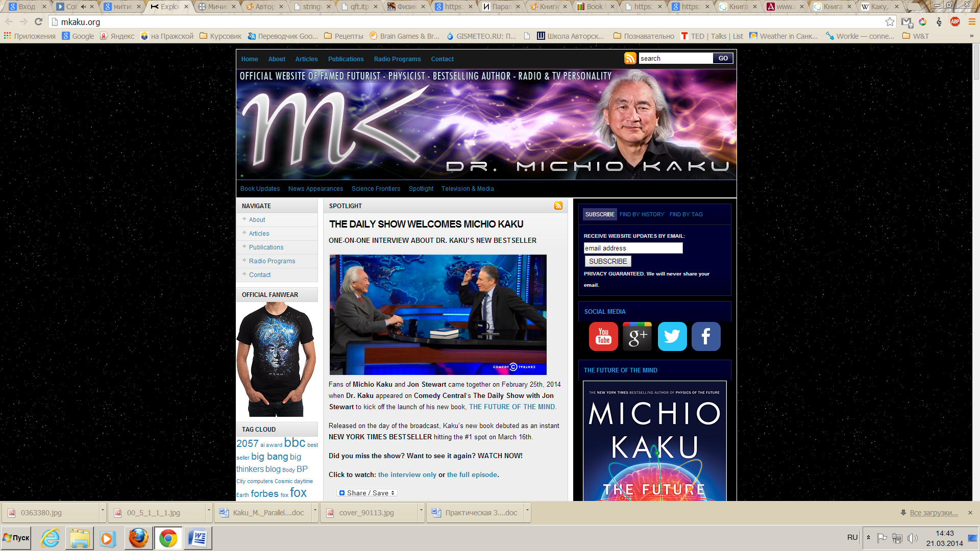Open the YouTube social media icon

pos(603,336)
